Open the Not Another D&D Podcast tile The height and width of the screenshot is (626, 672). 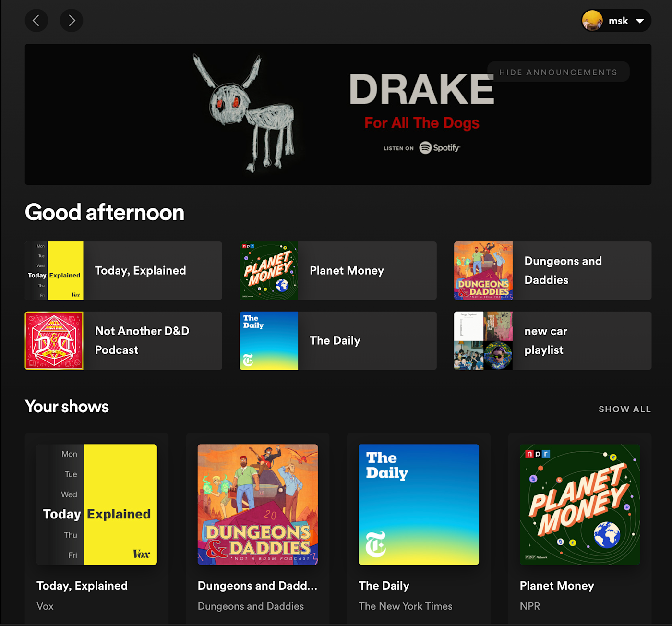coord(123,341)
